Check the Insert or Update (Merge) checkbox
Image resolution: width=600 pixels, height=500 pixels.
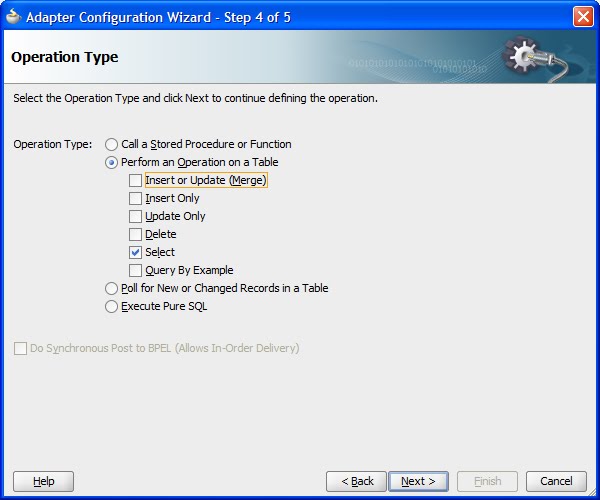[x=135, y=181]
